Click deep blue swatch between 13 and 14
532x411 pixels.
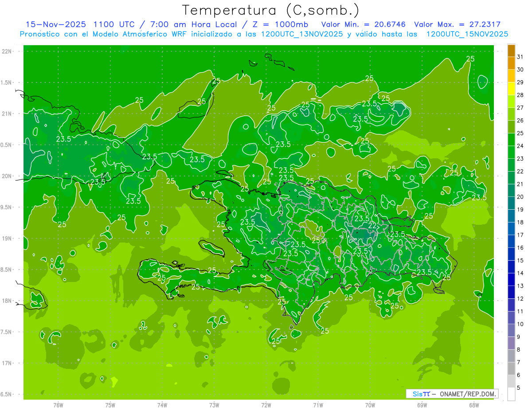pos(511,280)
